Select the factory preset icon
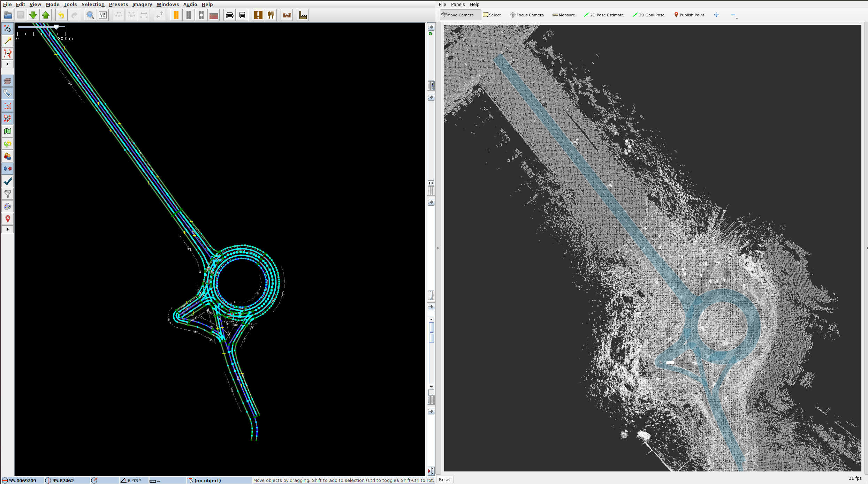 tap(303, 15)
